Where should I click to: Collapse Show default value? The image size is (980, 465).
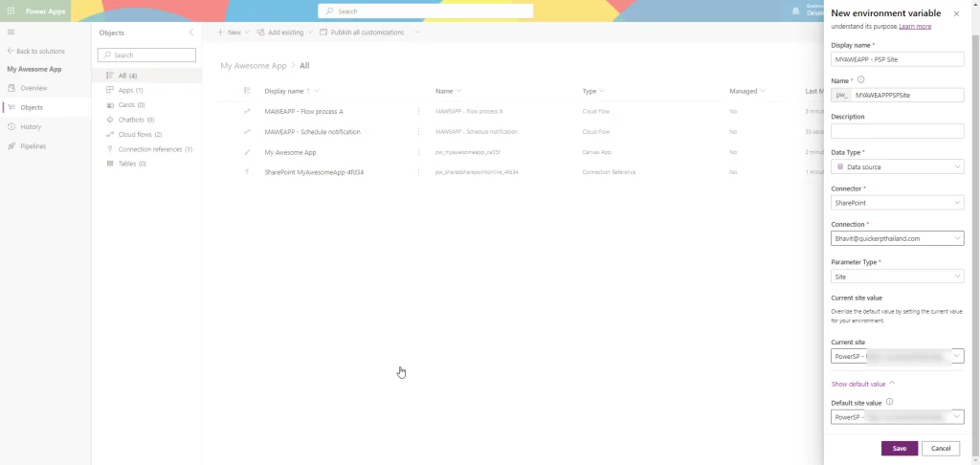(863, 384)
